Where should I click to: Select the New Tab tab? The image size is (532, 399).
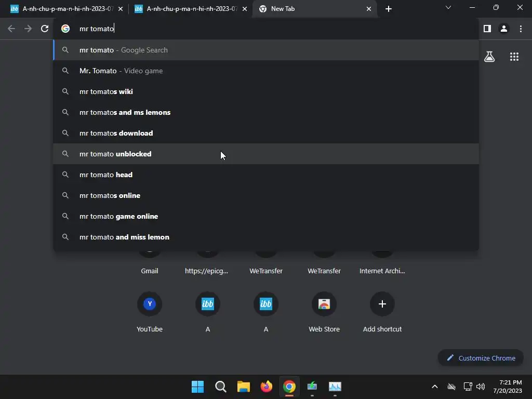pyautogui.click(x=314, y=9)
